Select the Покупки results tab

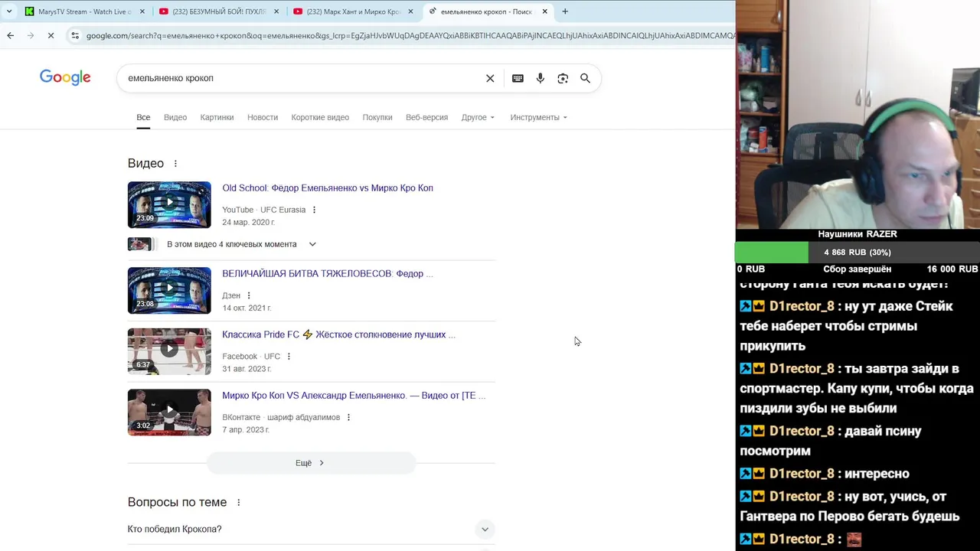[377, 117]
